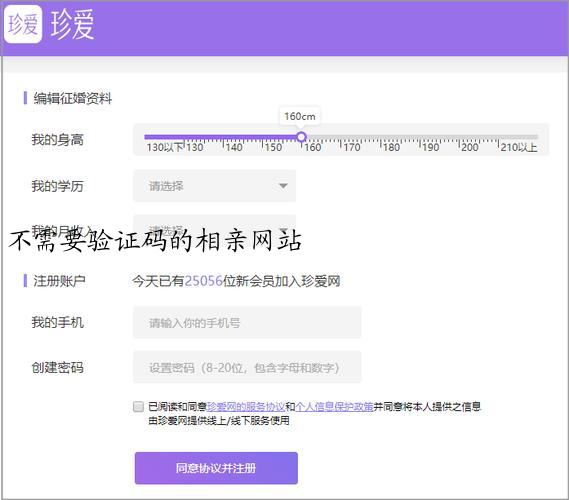Open the 我的学历 education dropdown

click(x=214, y=186)
